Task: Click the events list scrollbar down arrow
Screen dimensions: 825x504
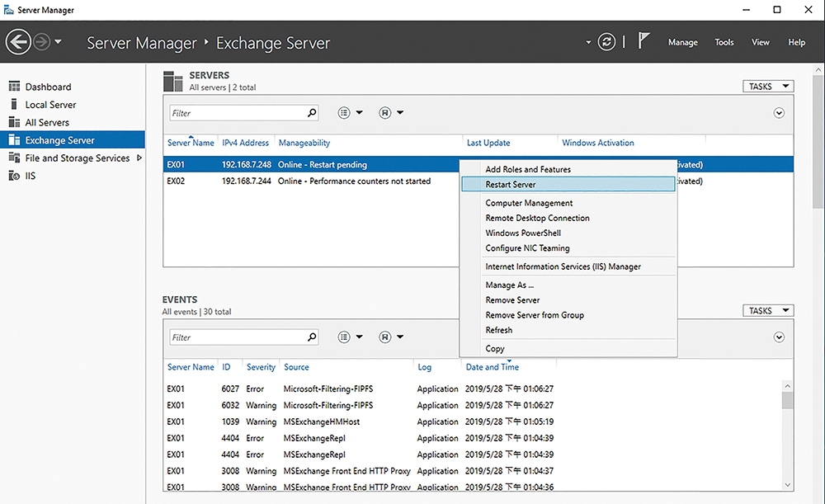Action: [787, 485]
